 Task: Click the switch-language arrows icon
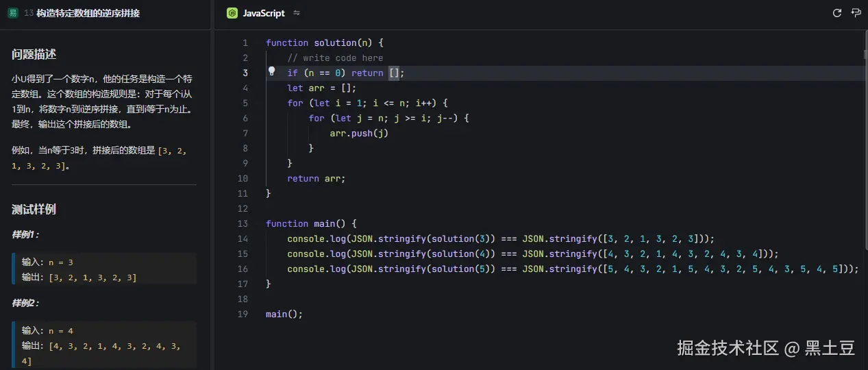pos(297,13)
